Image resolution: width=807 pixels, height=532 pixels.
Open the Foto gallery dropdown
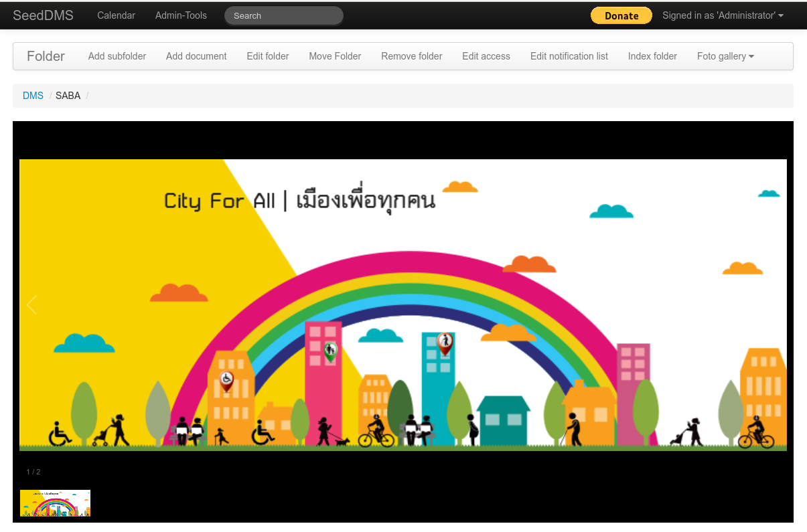[725, 56]
